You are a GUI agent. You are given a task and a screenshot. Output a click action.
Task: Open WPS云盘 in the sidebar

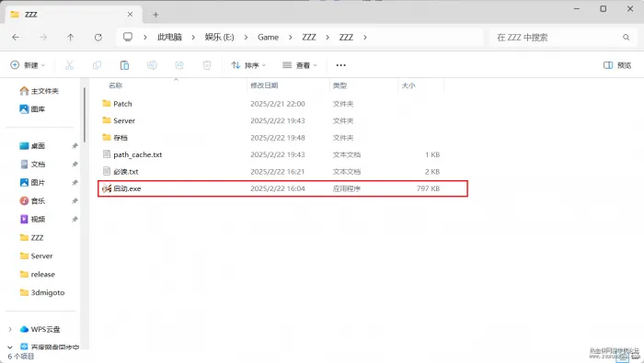pyautogui.click(x=40, y=329)
